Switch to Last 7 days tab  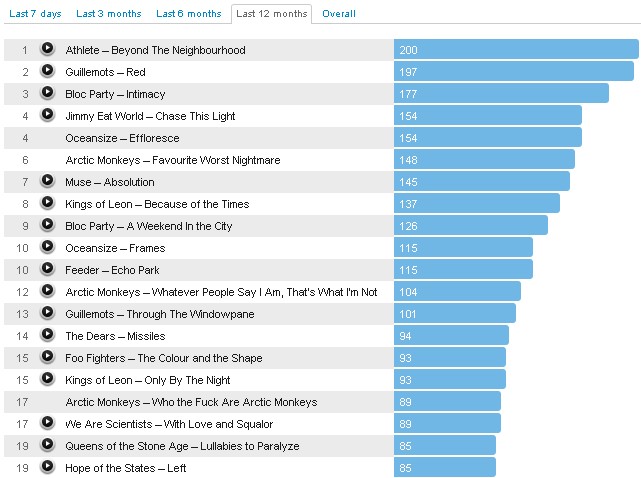(x=35, y=14)
